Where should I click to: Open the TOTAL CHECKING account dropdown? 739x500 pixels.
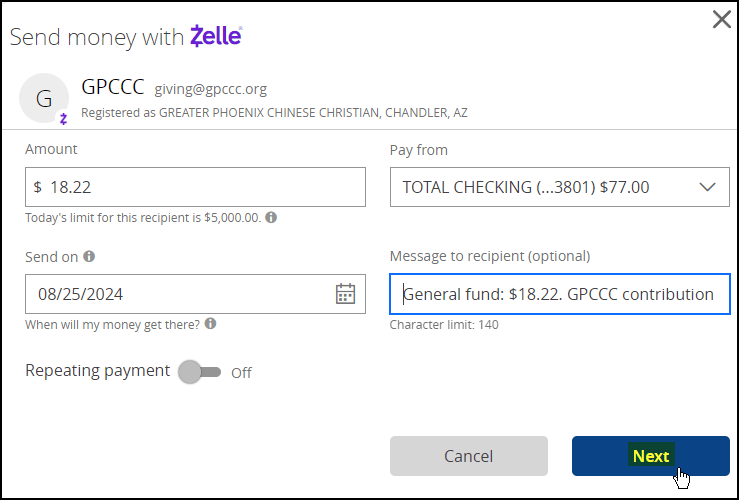pyautogui.click(x=559, y=187)
